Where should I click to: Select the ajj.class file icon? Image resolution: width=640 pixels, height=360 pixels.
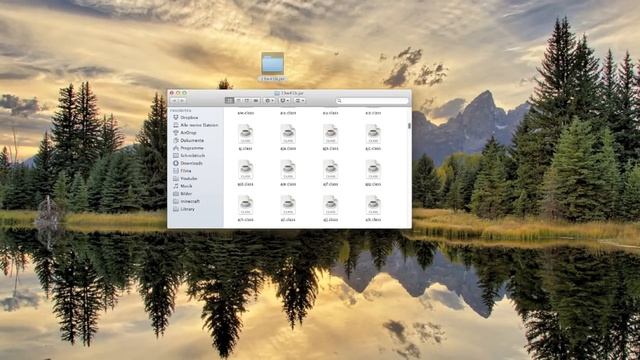click(x=330, y=205)
